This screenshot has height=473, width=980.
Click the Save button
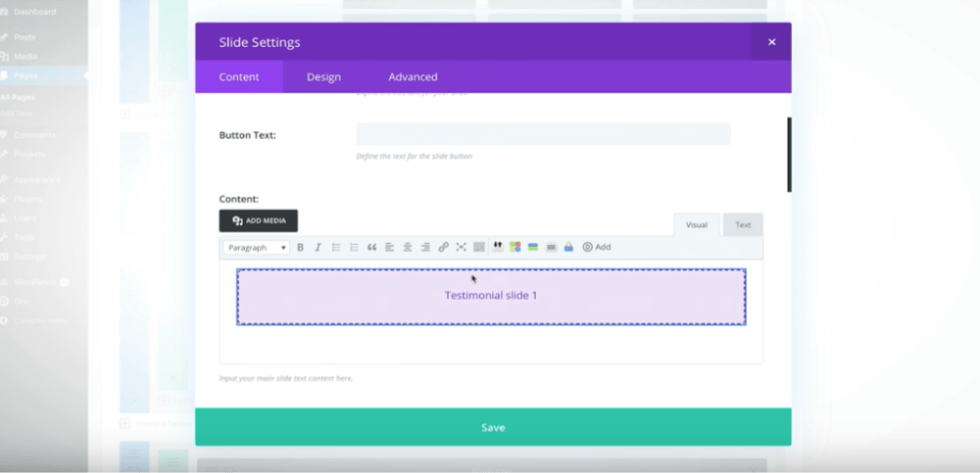pos(493,427)
